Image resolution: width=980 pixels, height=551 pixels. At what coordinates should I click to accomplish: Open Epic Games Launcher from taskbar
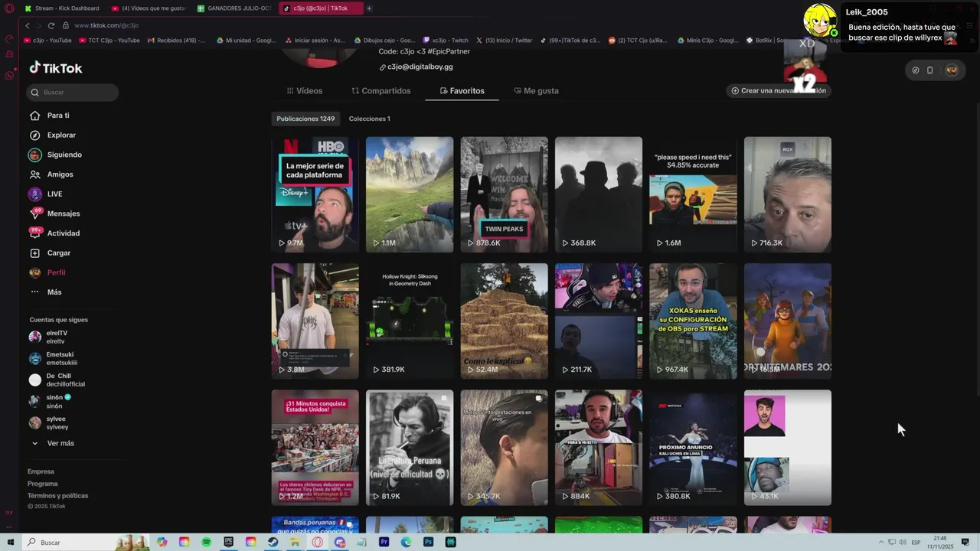(x=229, y=542)
